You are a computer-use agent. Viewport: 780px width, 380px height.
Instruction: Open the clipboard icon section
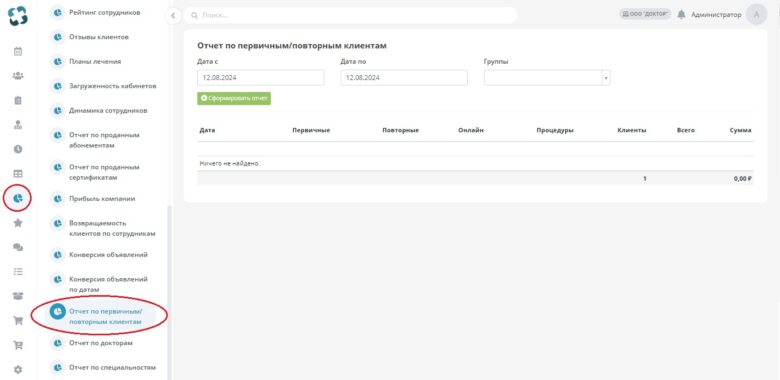pos(18,100)
